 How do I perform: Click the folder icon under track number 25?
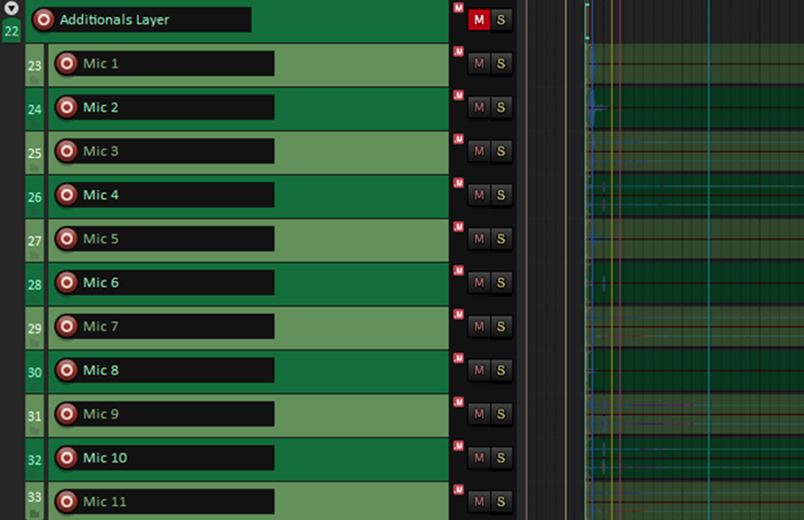35,168
